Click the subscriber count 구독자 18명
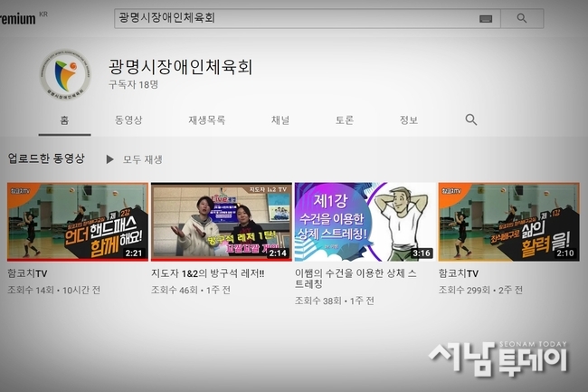588x392 pixels. coord(134,84)
